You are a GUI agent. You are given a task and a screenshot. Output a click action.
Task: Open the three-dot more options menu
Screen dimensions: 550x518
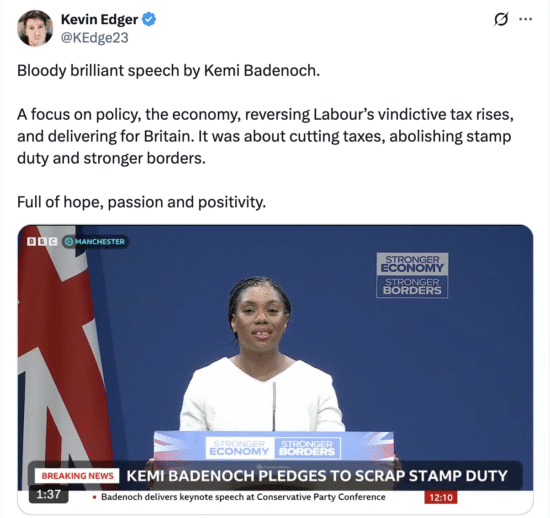(x=525, y=19)
